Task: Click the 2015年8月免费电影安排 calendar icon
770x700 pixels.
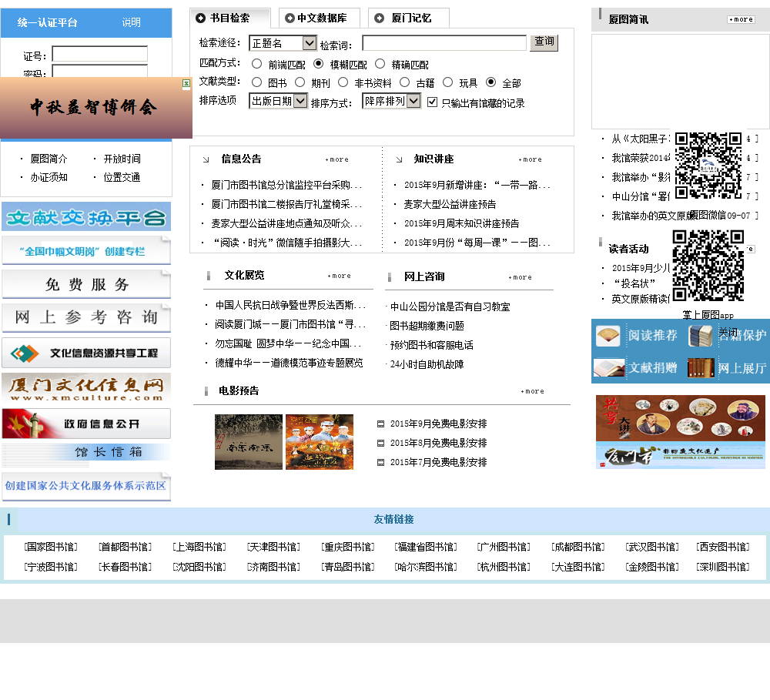Action: coord(380,443)
